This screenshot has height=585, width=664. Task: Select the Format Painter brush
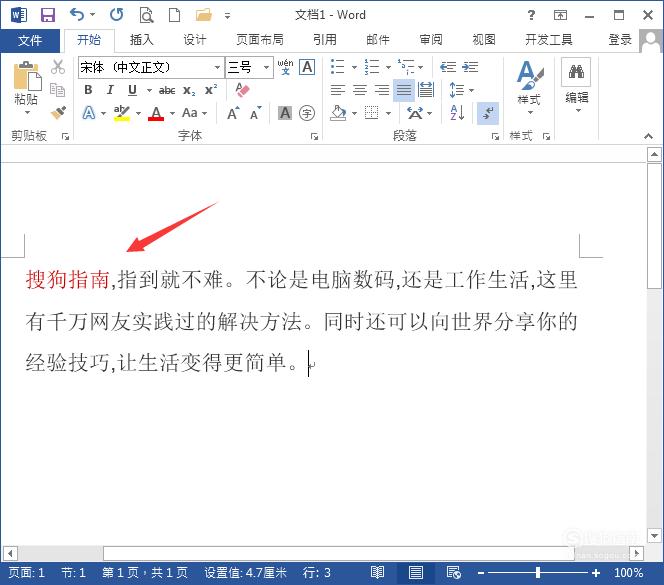click(x=58, y=112)
